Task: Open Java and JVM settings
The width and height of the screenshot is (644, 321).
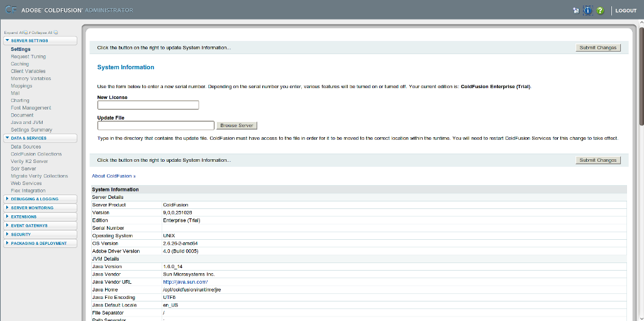Action: [x=26, y=123]
